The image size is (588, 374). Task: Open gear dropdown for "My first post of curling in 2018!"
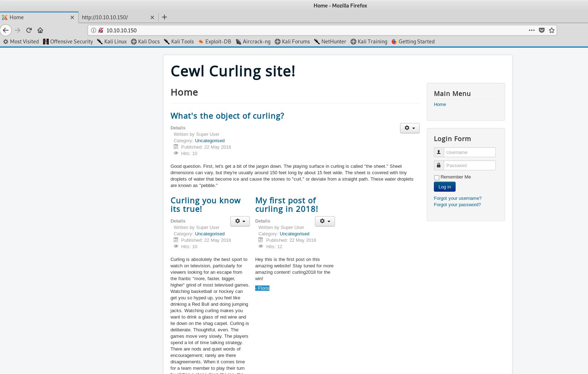(x=325, y=221)
